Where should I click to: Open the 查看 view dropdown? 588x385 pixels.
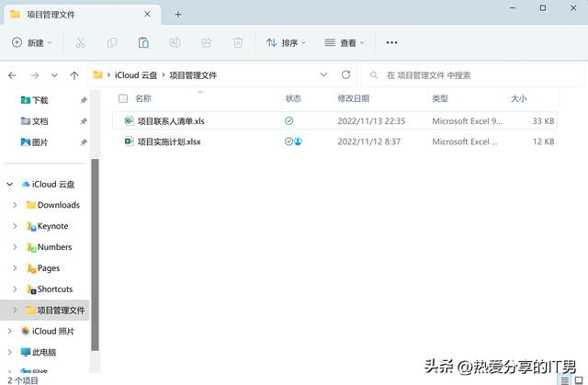click(x=345, y=43)
